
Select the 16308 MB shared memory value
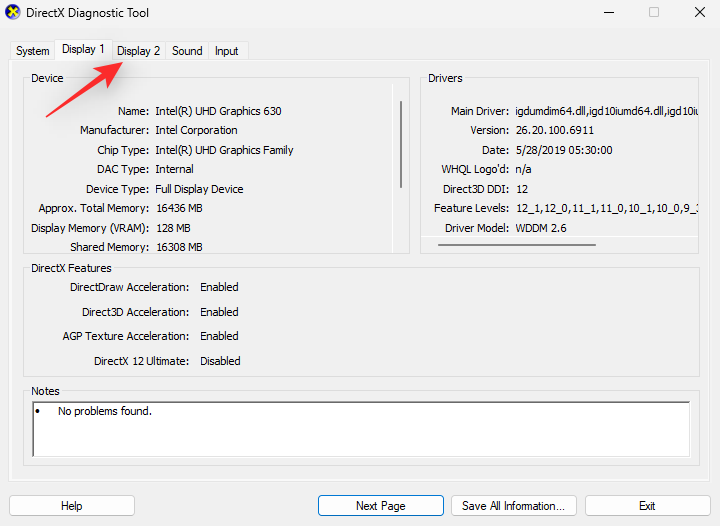coord(180,247)
